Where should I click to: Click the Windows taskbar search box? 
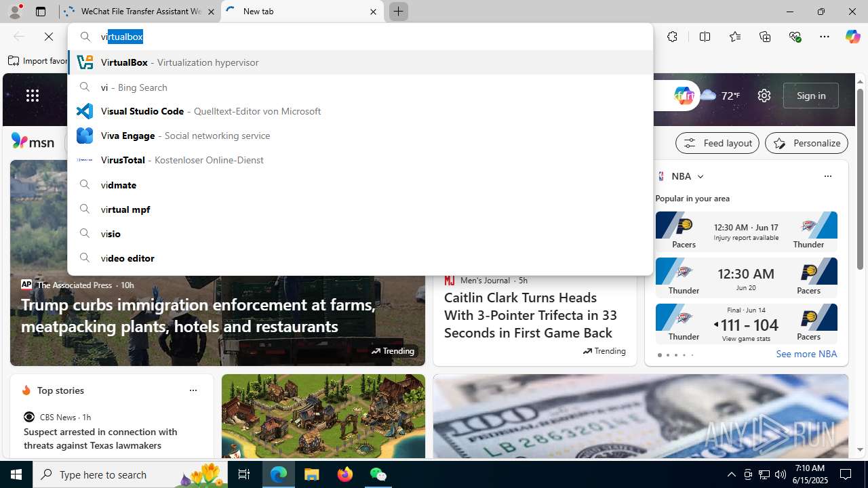click(130, 474)
